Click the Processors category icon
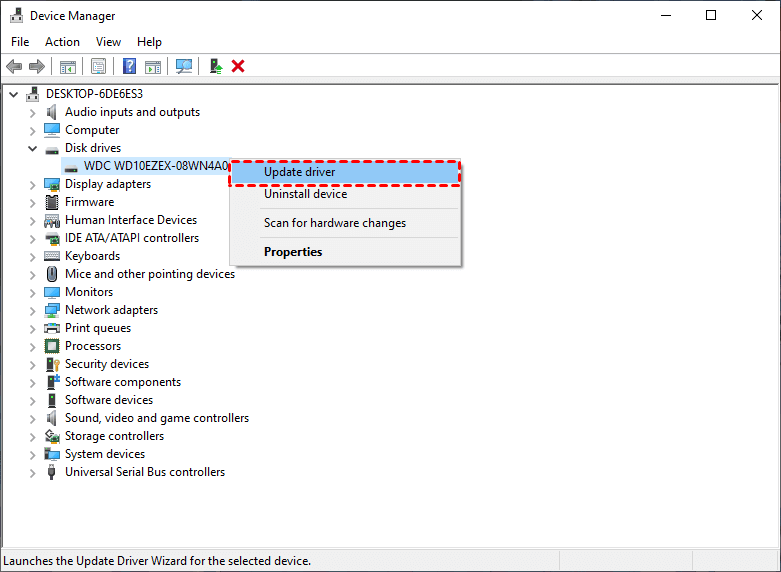 (52, 346)
